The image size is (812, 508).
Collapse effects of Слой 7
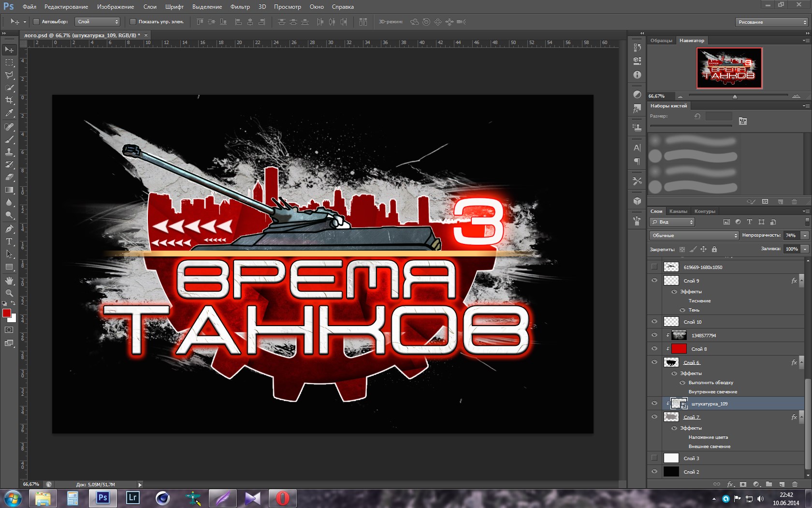(801, 417)
